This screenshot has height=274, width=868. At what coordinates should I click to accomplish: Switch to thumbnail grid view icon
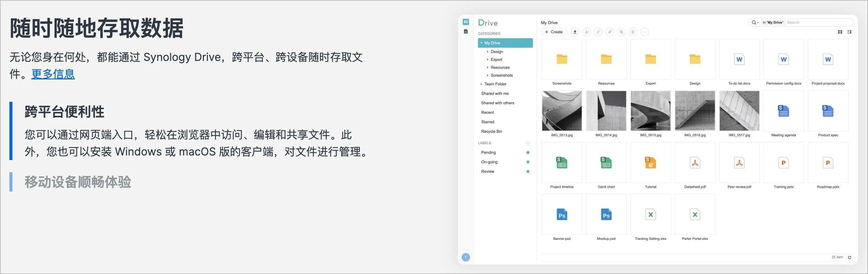point(840,32)
